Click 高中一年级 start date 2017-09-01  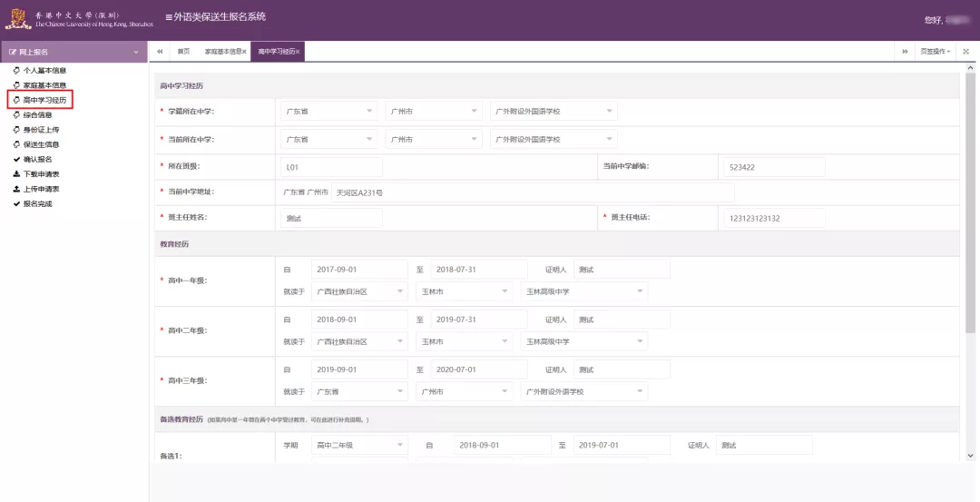(x=359, y=270)
